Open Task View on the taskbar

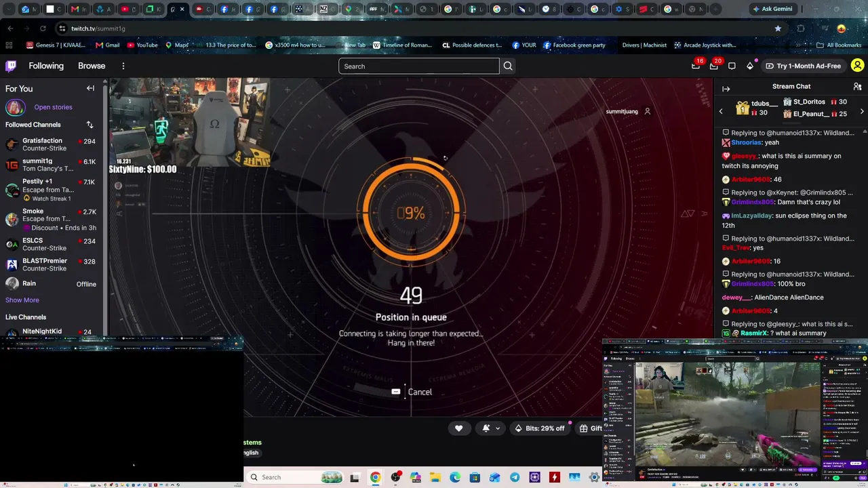coord(354,477)
